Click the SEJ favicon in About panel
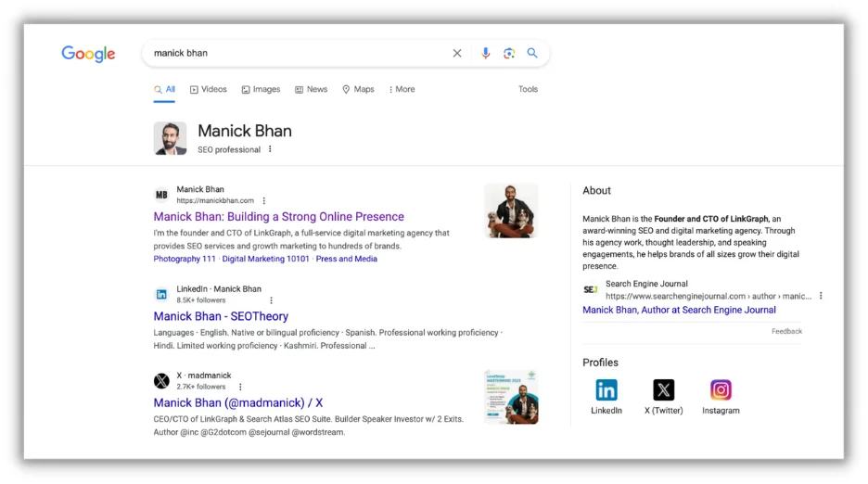This screenshot has width=868, height=484. click(590, 289)
